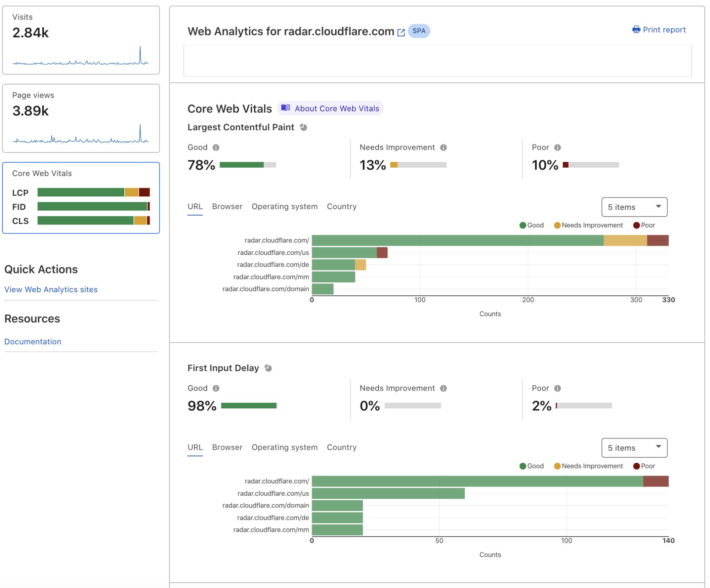The width and height of the screenshot is (710, 588).
Task: Click the info icon next to LCP Poor
Action: pyautogui.click(x=558, y=147)
